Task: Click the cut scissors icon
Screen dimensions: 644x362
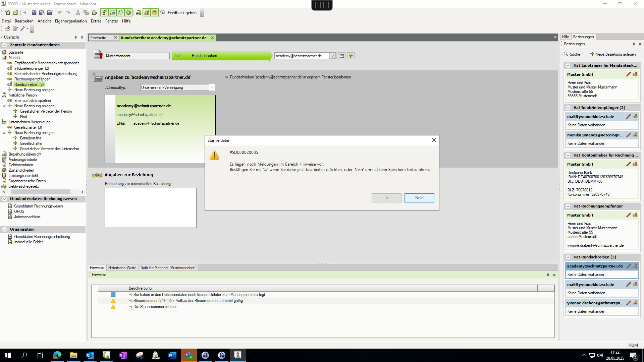Action: [78, 13]
